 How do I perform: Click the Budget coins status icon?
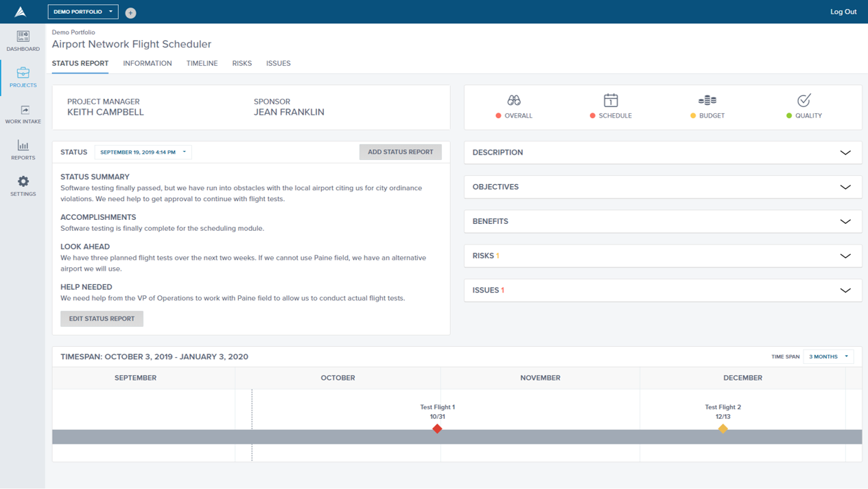point(707,100)
